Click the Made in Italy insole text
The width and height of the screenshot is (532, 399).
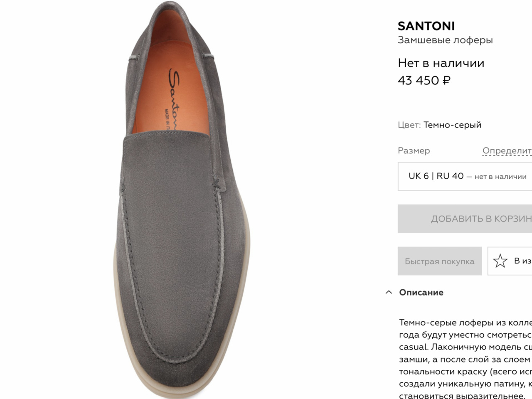pos(167,119)
